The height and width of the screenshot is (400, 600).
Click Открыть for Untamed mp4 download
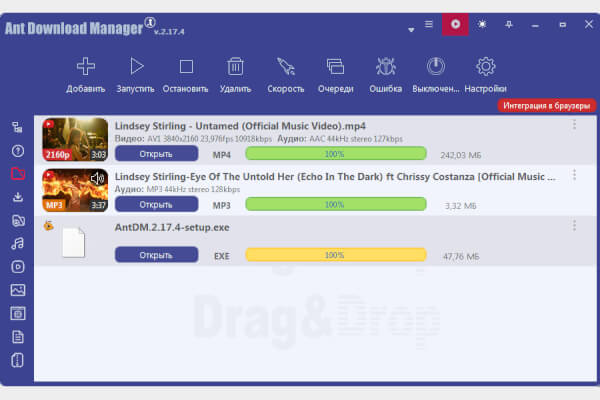coord(157,154)
